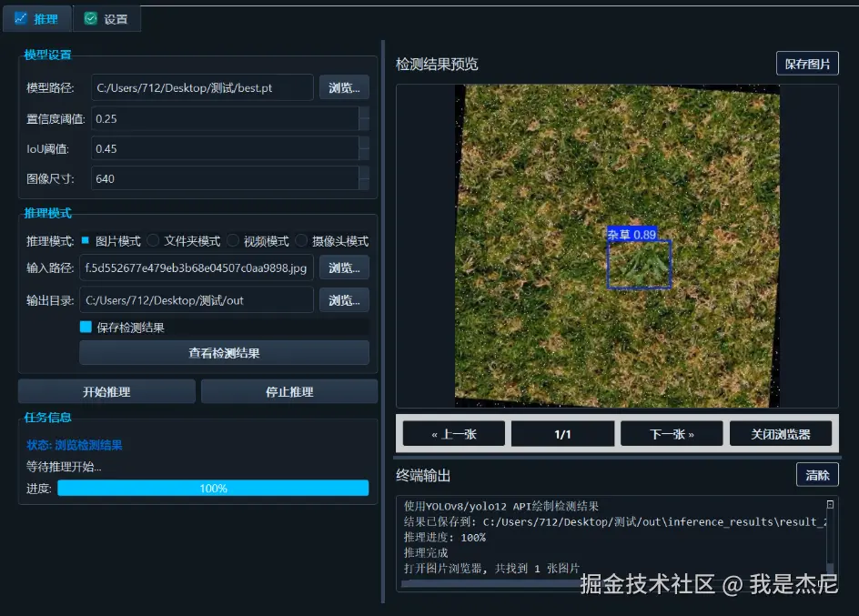Click the detected 杂草 bounding box in preview
The width and height of the screenshot is (859, 616).
639,262
